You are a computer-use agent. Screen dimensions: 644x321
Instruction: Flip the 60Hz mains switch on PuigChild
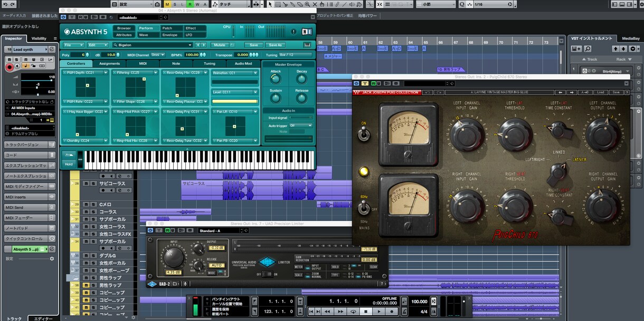click(x=364, y=209)
